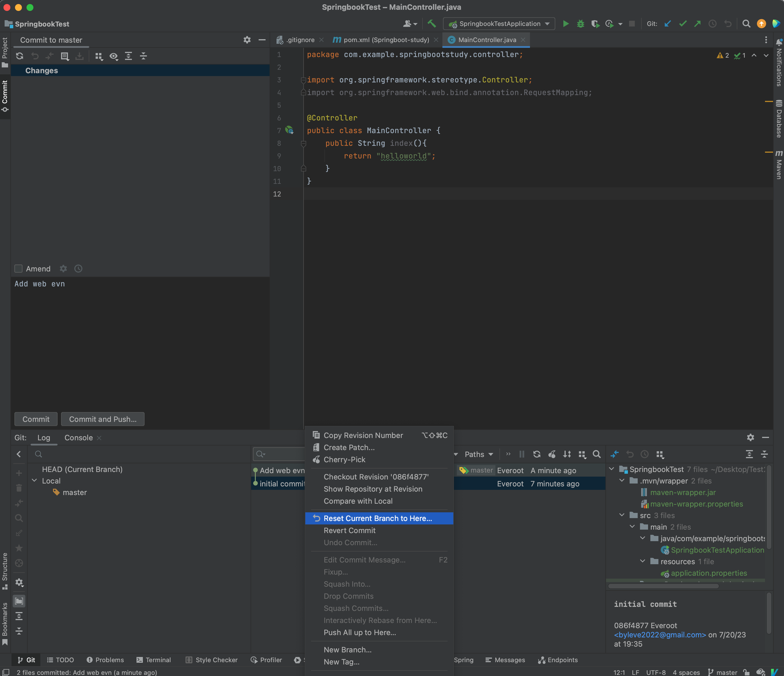Start debugging with the bug icon

(x=580, y=24)
